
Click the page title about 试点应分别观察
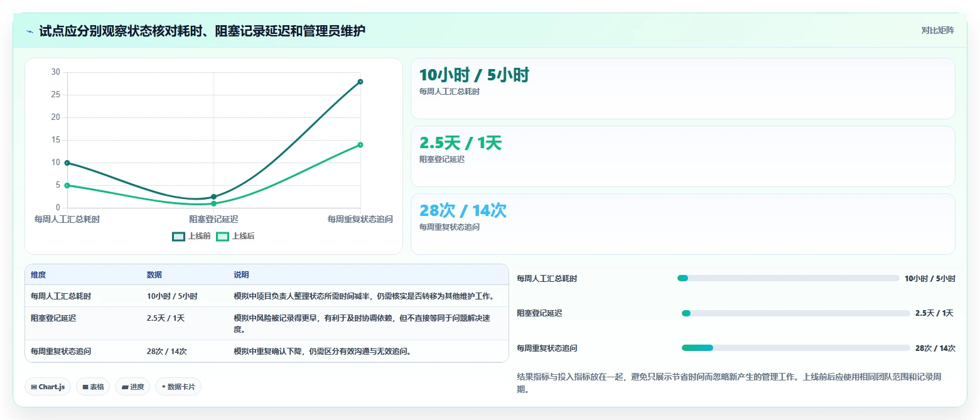(x=202, y=31)
